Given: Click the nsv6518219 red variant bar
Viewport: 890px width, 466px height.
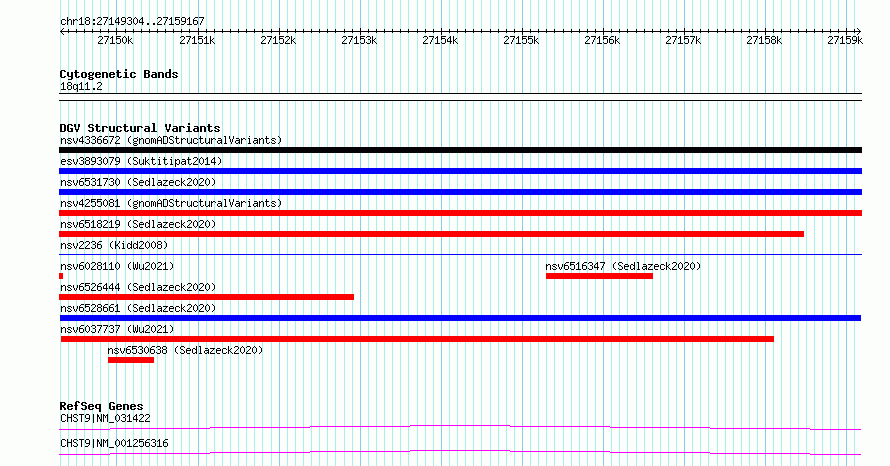Looking at the screenshot, I should tap(431, 234).
